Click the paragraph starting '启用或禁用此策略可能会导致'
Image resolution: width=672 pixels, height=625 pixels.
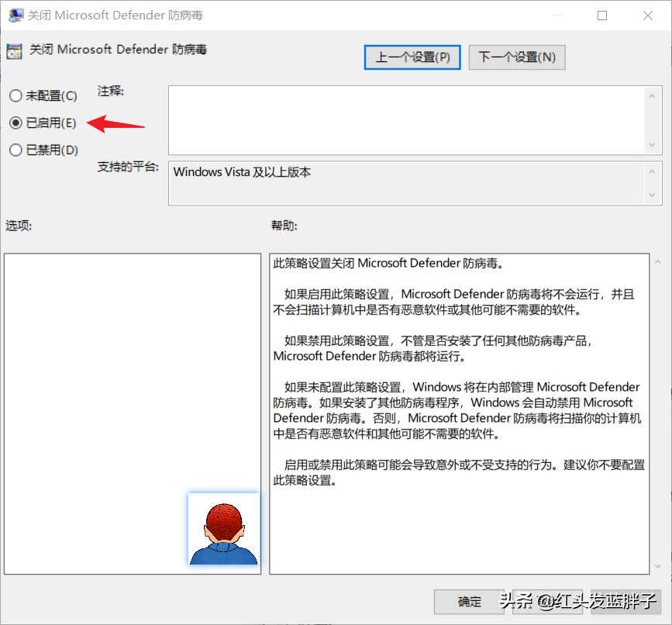tap(459, 472)
